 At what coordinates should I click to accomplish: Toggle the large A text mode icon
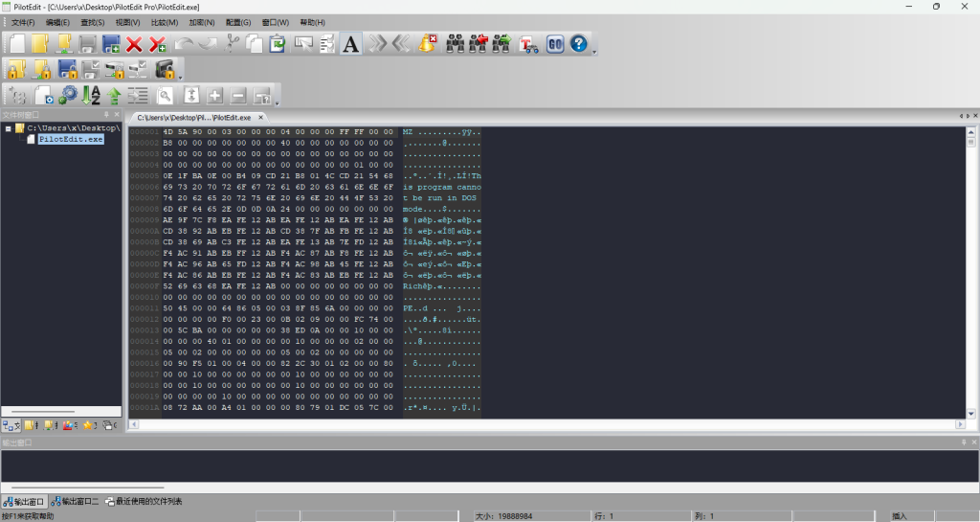[x=351, y=44]
